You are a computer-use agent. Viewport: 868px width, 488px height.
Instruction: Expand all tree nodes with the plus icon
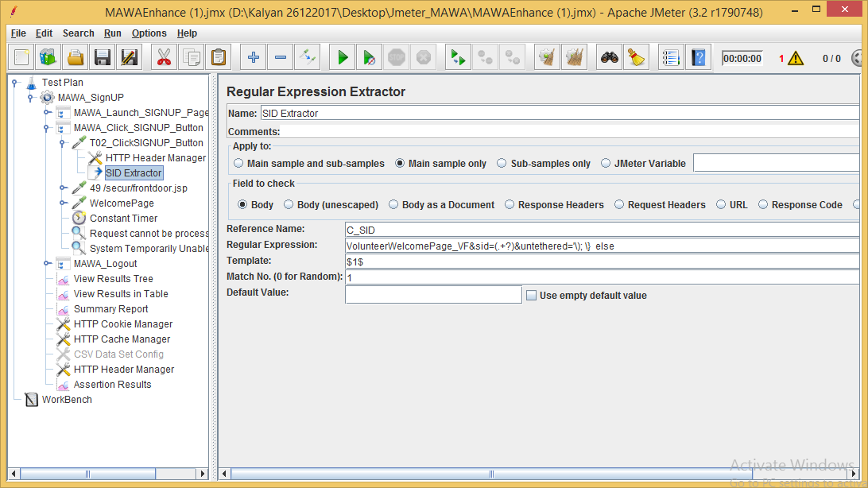253,56
